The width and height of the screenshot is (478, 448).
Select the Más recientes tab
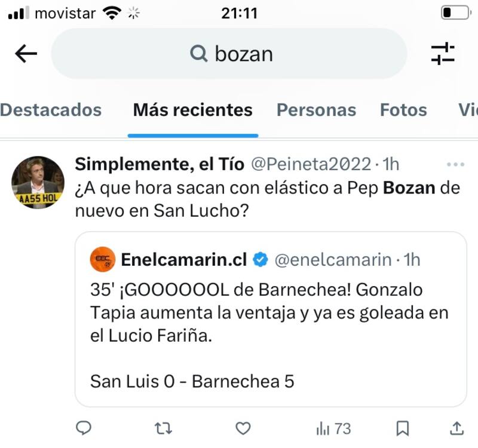click(192, 110)
